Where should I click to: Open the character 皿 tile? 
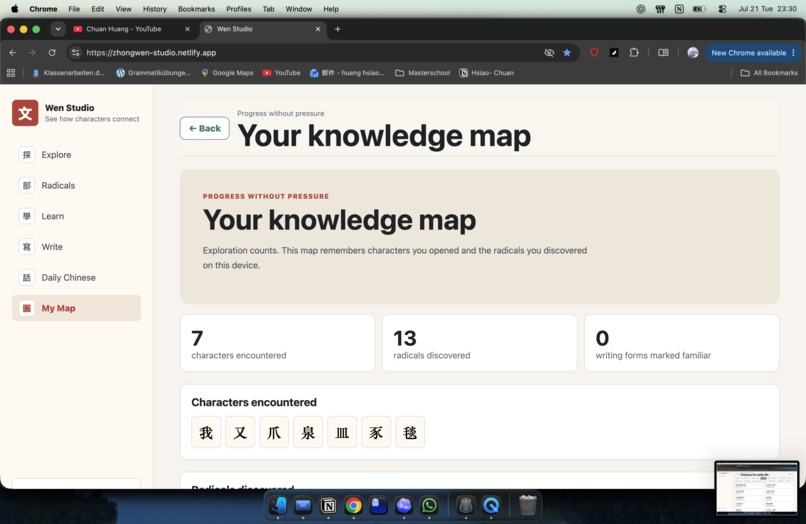342,432
